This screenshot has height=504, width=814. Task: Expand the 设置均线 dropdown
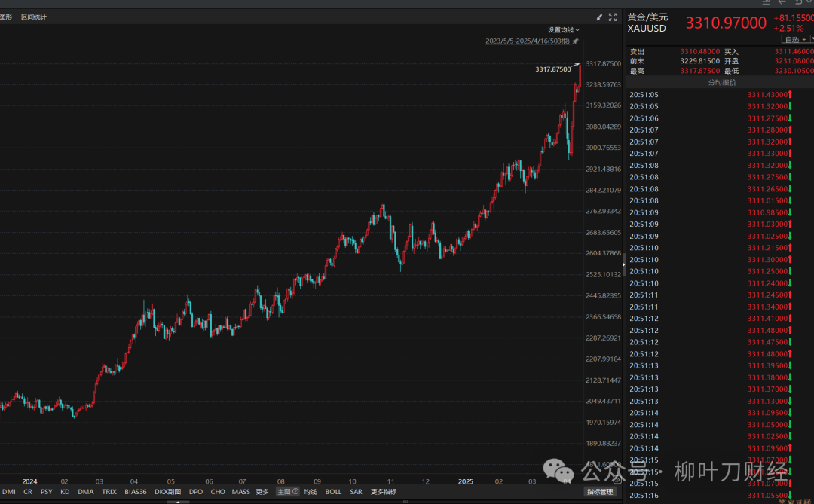[x=563, y=30]
